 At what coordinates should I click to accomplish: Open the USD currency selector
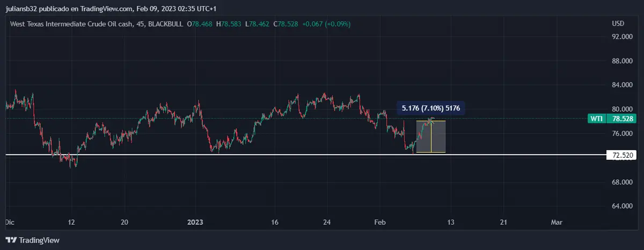tap(618, 24)
